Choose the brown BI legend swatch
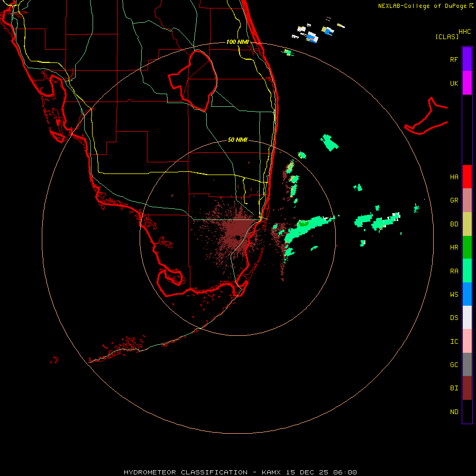Screen dimensions: 476x476 coord(467,388)
